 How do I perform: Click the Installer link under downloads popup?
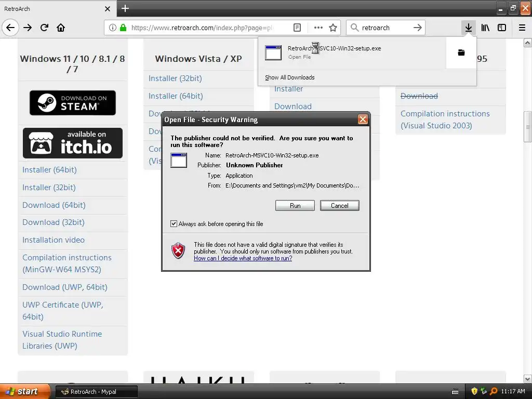click(x=289, y=89)
